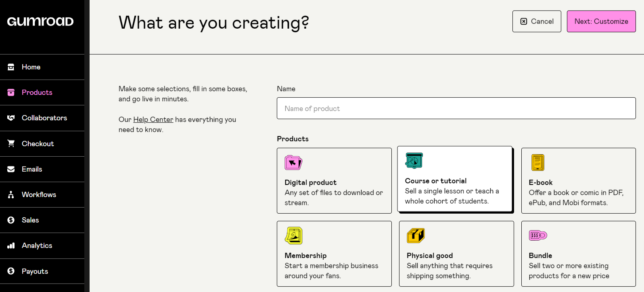This screenshot has width=644, height=292.
Task: Open the Help Center link
Action: pyautogui.click(x=153, y=120)
